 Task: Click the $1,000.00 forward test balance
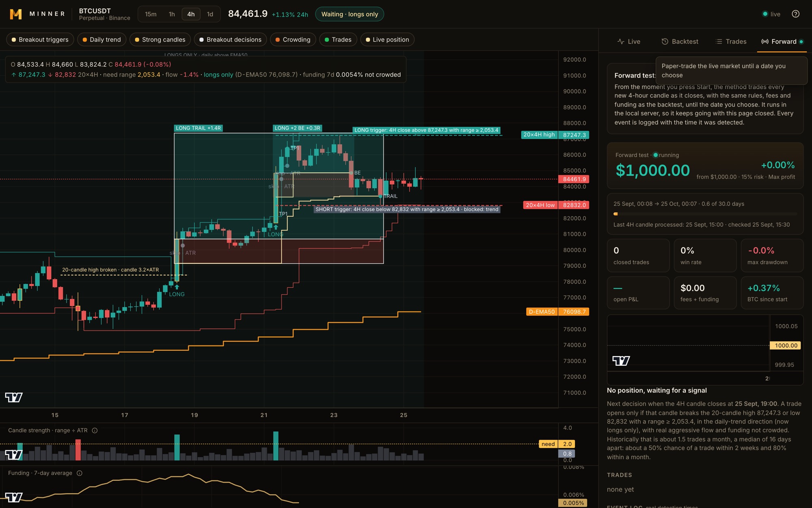click(x=652, y=170)
